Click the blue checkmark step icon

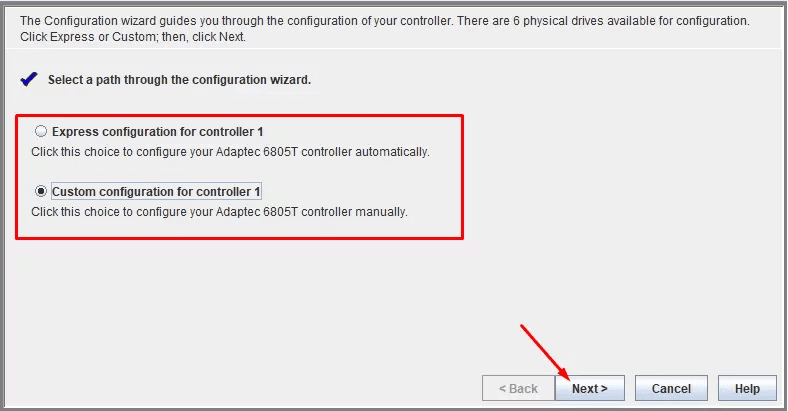coord(28,79)
